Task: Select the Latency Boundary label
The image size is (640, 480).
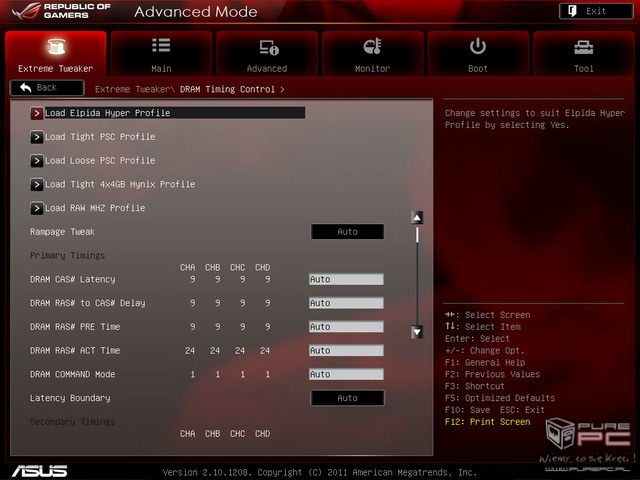Action: pyautogui.click(x=70, y=398)
